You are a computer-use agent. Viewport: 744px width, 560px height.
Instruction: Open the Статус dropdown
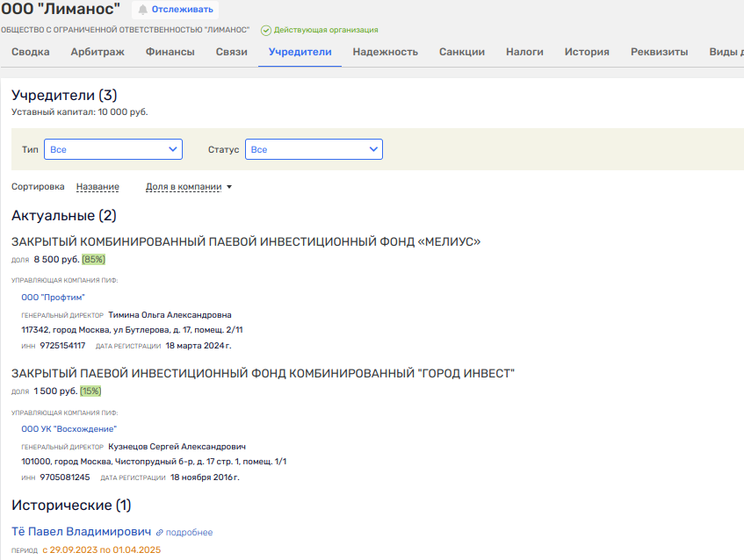click(x=314, y=149)
